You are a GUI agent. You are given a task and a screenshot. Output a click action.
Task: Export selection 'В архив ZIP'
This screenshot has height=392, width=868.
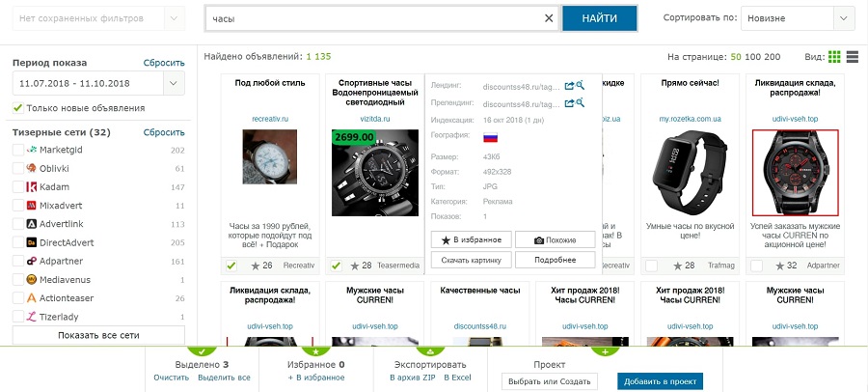[x=413, y=378]
